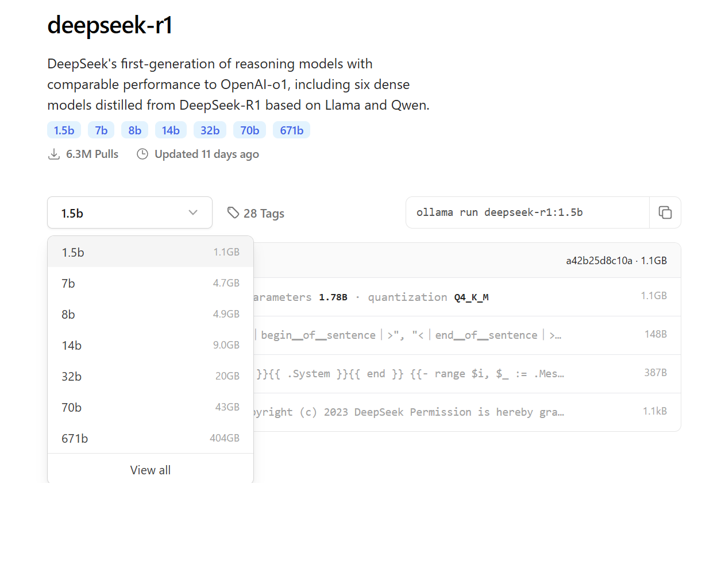Click the ollama run deepseek-r1:1.5b command field

pyautogui.click(x=527, y=212)
